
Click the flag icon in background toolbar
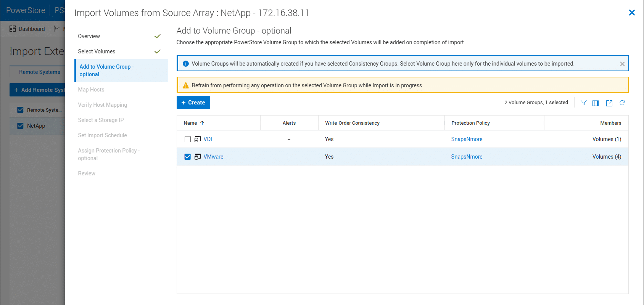click(56, 29)
